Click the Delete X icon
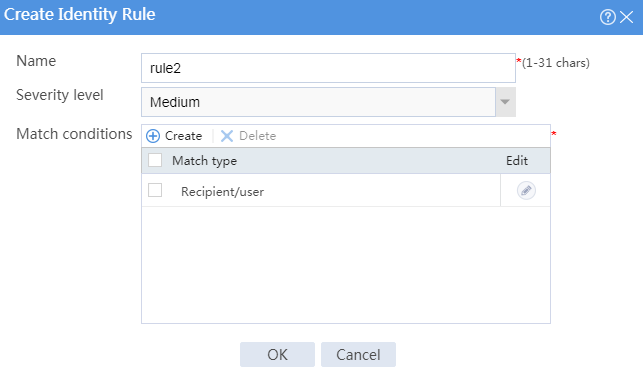643x383 pixels. click(227, 136)
